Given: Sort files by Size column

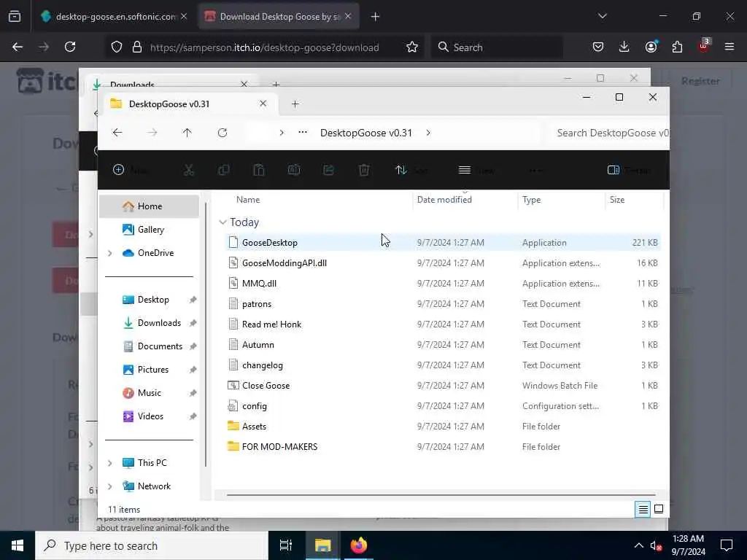Looking at the screenshot, I should [x=617, y=200].
